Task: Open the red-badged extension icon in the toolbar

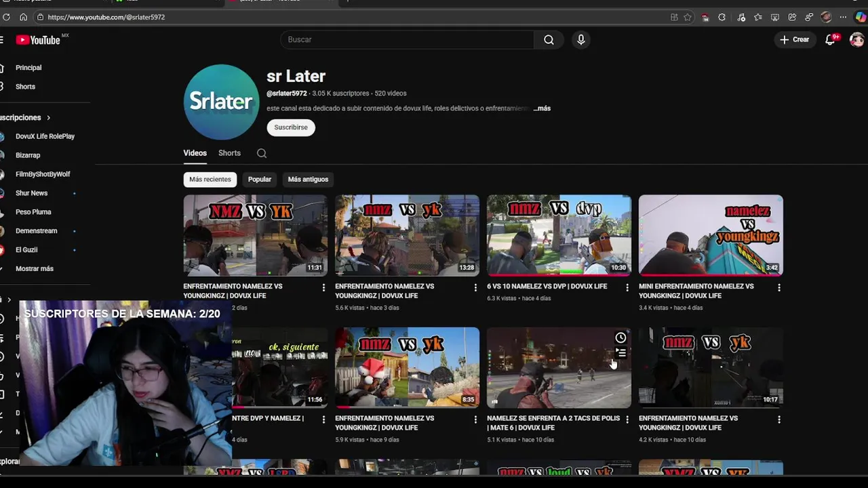Action: point(705,17)
